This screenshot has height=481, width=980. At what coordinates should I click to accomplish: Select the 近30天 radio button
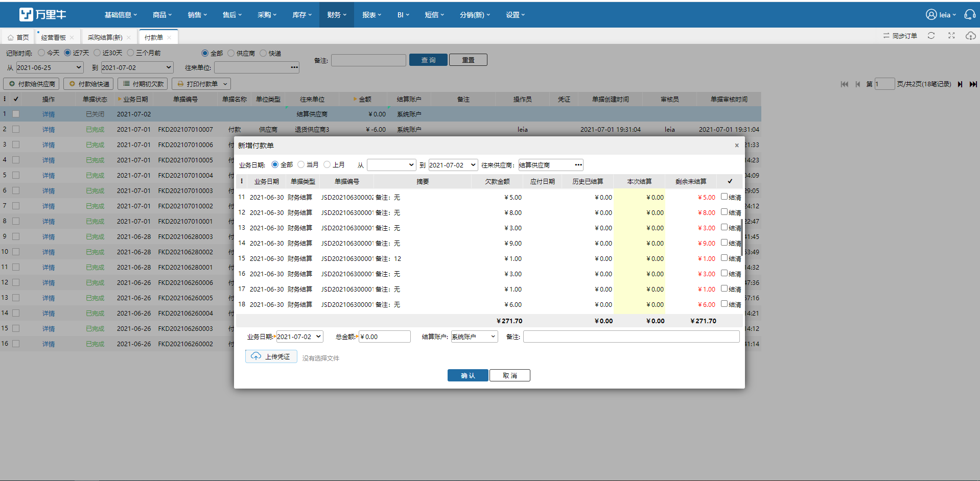(x=97, y=53)
